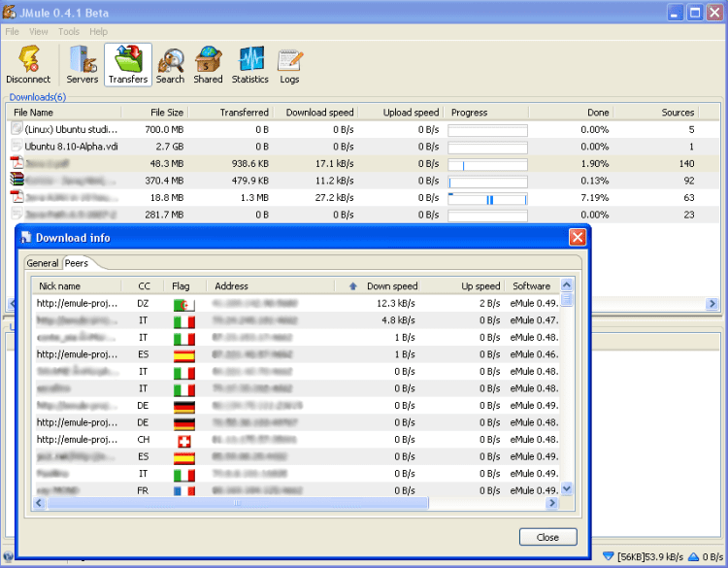This screenshot has height=568, width=728.
Task: Open the File menu
Action: click(x=12, y=32)
